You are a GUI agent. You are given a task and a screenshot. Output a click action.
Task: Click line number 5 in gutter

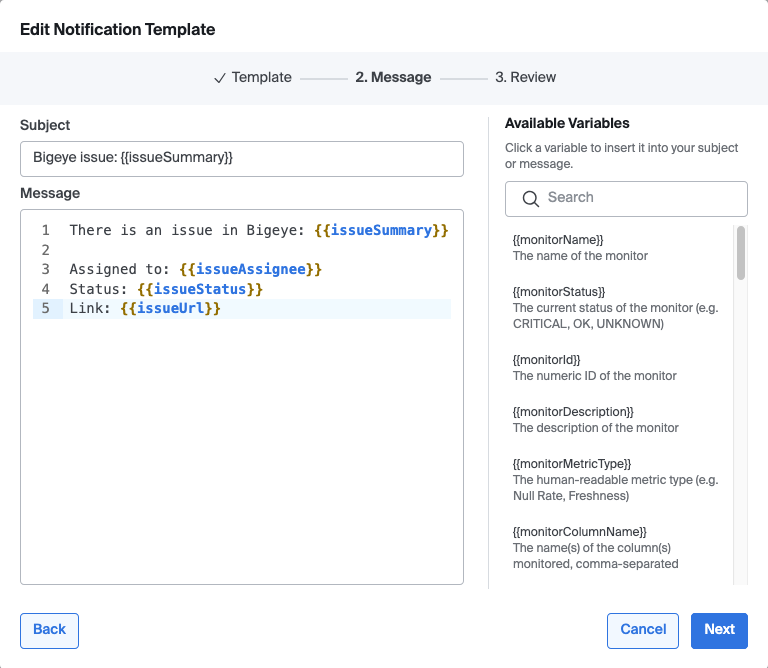pyautogui.click(x=46, y=309)
